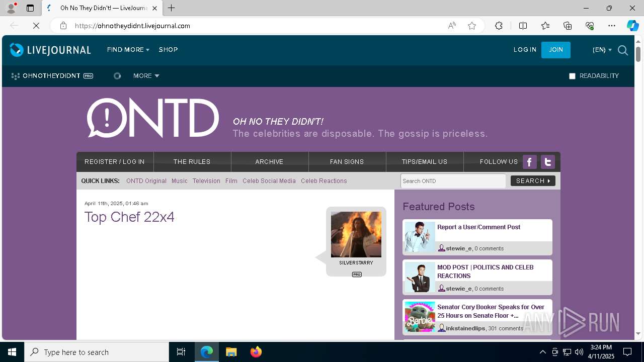Image resolution: width=644 pixels, height=362 pixels.
Task: Open Report a User/Comment Post
Action: coord(479,227)
